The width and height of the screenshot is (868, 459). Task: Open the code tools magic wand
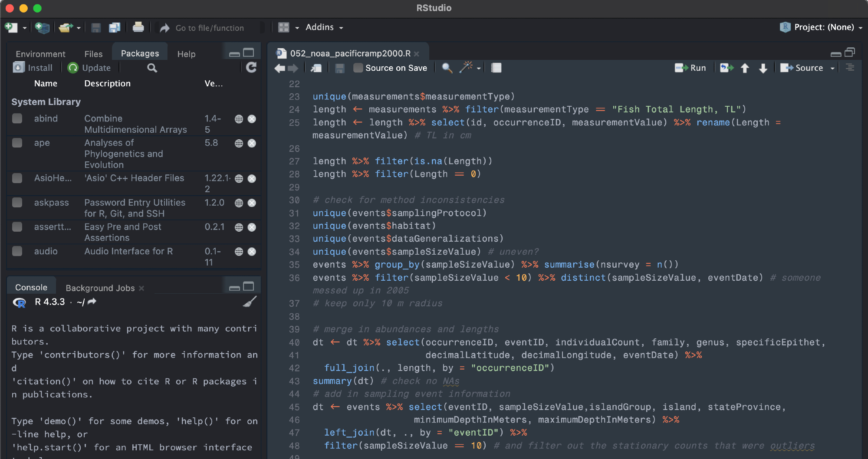pos(466,68)
